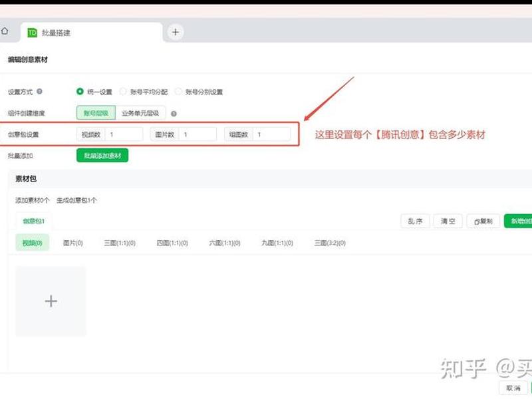Open a new tab with plus icon

[x=176, y=32]
